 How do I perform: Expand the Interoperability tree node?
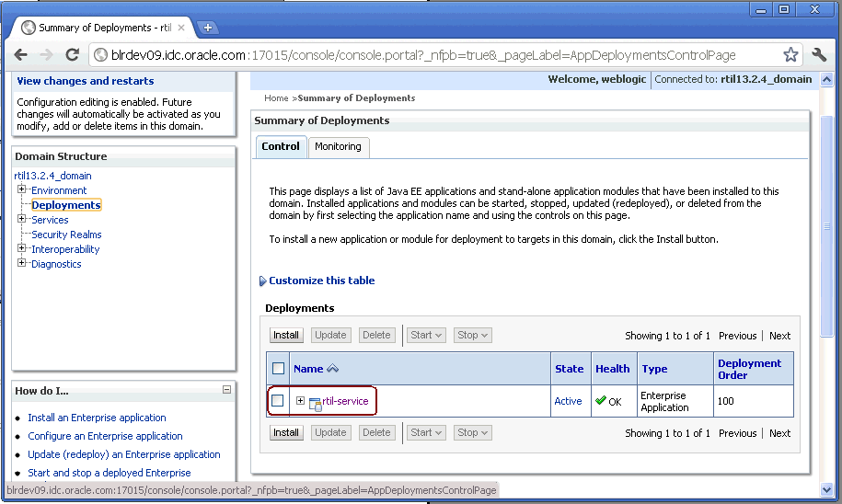tap(21, 248)
